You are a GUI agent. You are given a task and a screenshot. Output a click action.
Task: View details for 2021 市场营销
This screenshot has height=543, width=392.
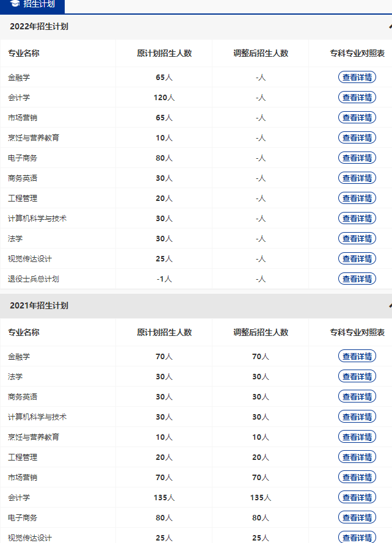tap(357, 477)
